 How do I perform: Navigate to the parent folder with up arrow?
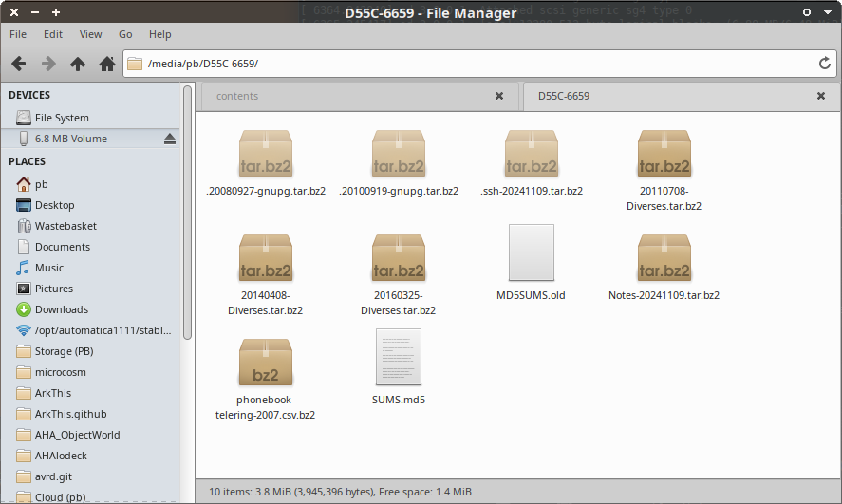(78, 64)
